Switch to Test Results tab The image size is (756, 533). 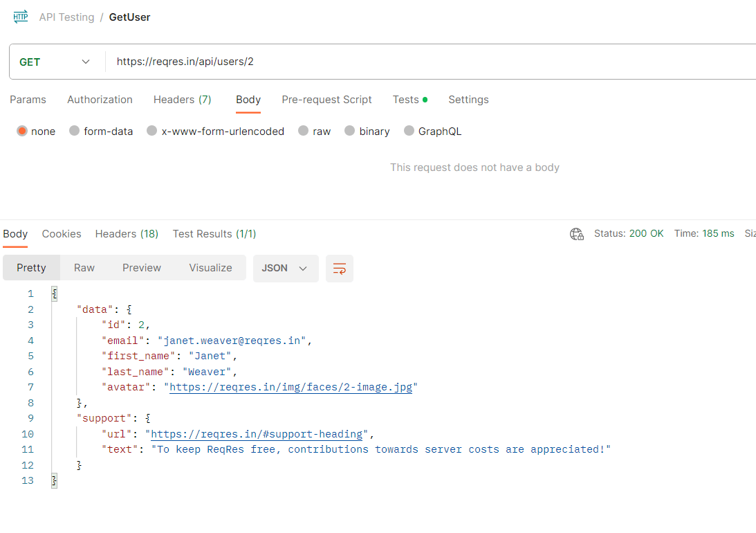214,234
